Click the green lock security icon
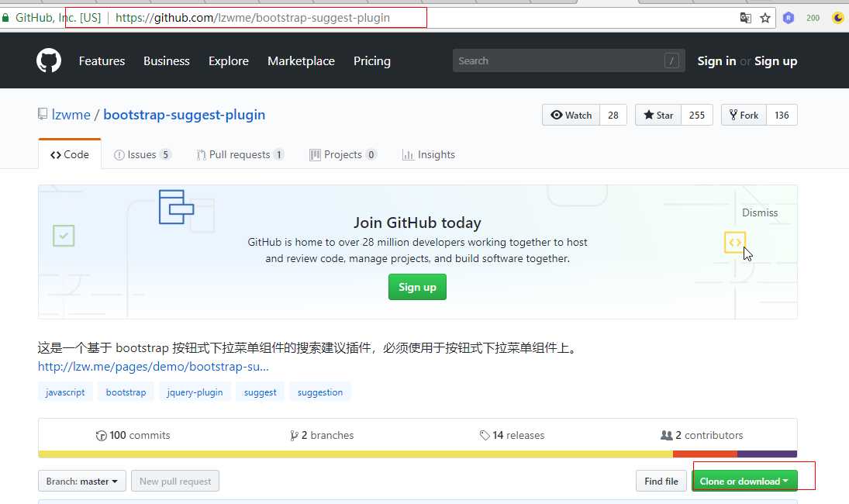Image resolution: width=849 pixels, height=504 pixels. [x=5, y=18]
